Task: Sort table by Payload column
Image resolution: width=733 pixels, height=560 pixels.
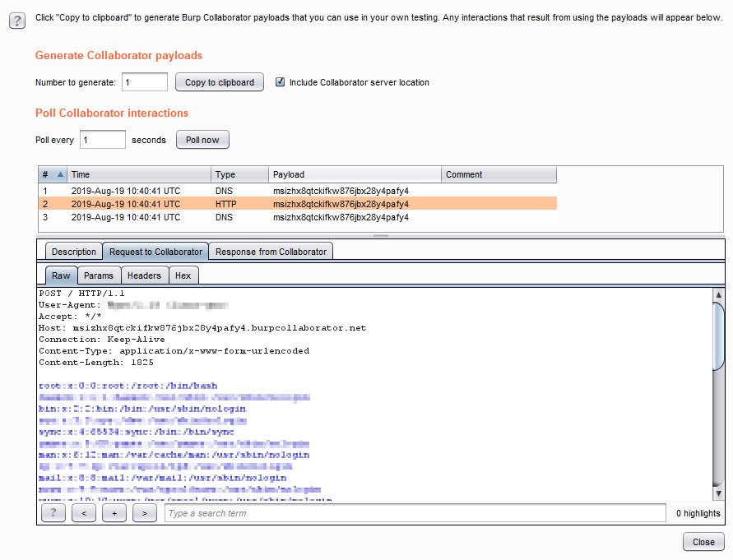Action: click(x=355, y=174)
